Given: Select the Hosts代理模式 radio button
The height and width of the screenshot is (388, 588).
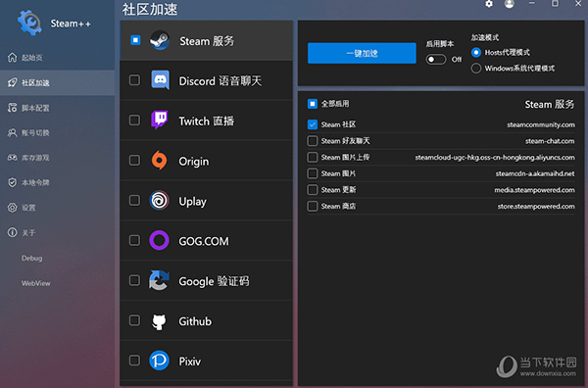Looking at the screenshot, I should (x=476, y=53).
